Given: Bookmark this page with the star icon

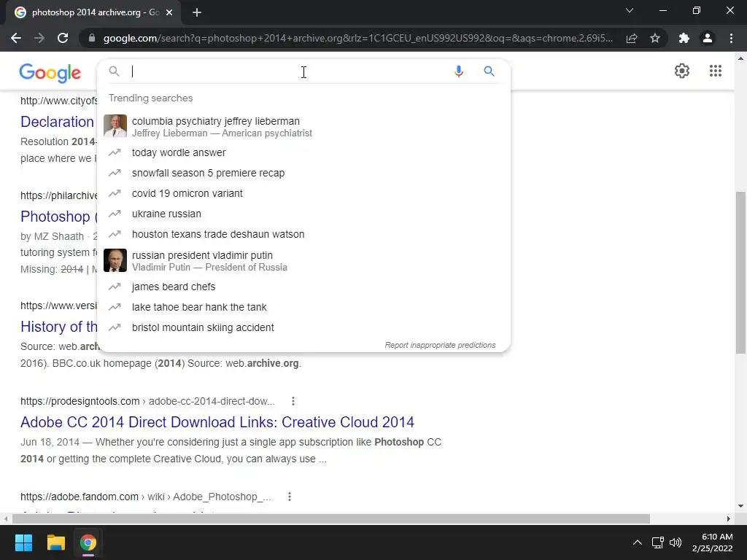Looking at the screenshot, I should click(655, 38).
